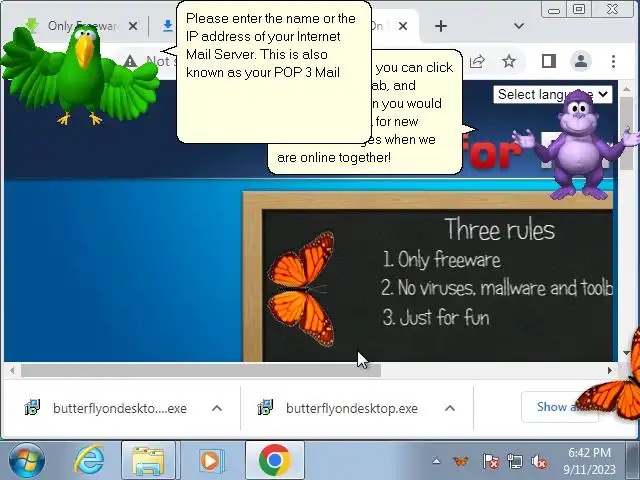Click the network tray icon

point(515,462)
